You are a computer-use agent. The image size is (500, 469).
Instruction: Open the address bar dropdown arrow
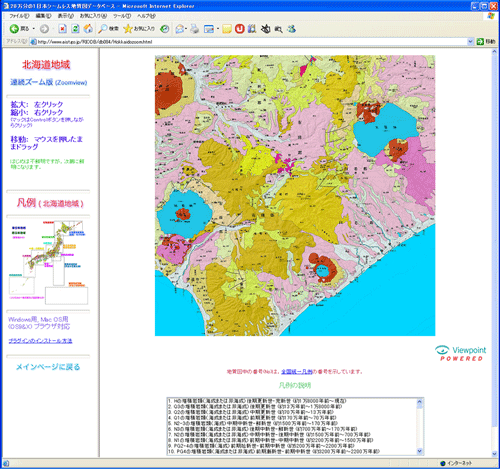[x=470, y=42]
